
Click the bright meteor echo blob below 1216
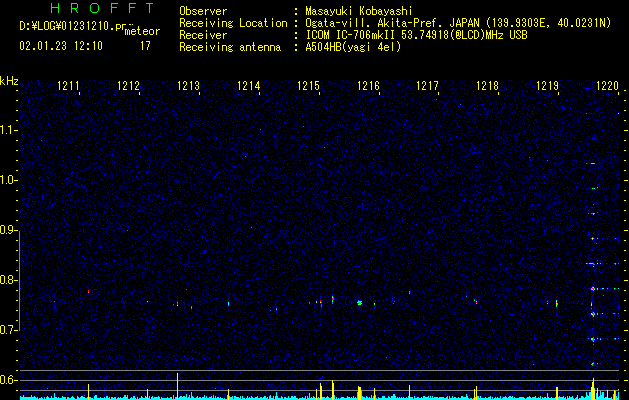point(359,303)
